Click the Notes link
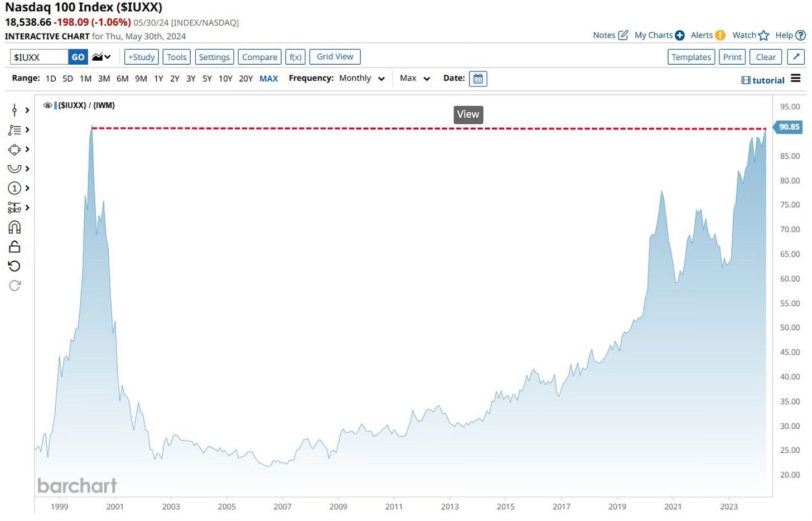The image size is (812, 521). (604, 35)
